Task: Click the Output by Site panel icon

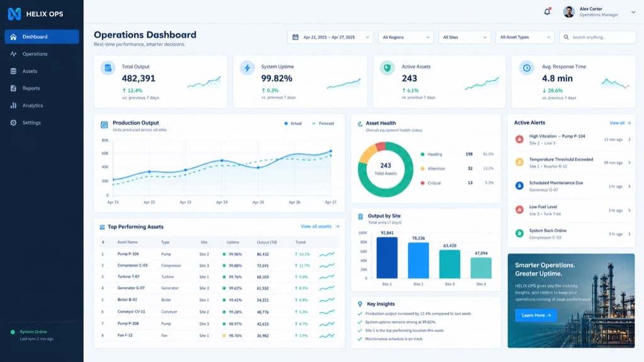Action: (x=360, y=217)
